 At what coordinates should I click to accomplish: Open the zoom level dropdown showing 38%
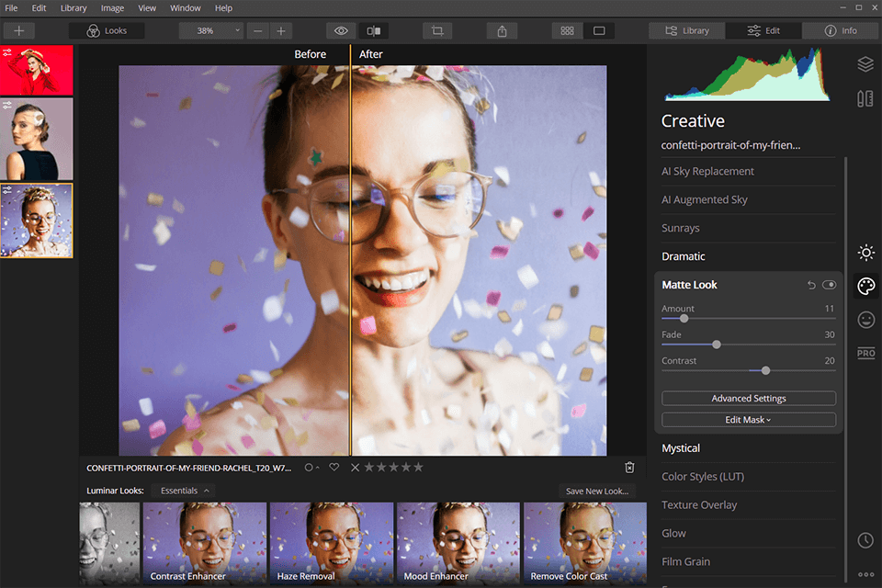pyautogui.click(x=210, y=30)
